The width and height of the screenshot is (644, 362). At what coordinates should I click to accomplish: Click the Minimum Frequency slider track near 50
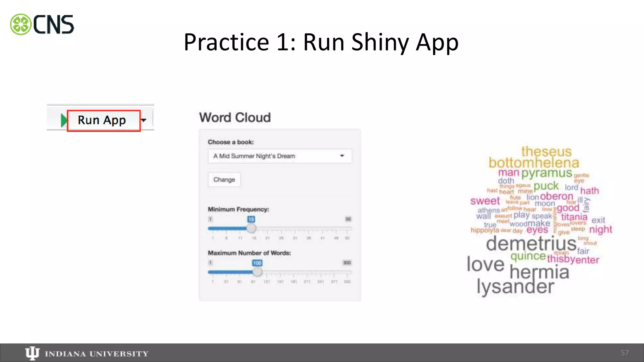[347, 228]
